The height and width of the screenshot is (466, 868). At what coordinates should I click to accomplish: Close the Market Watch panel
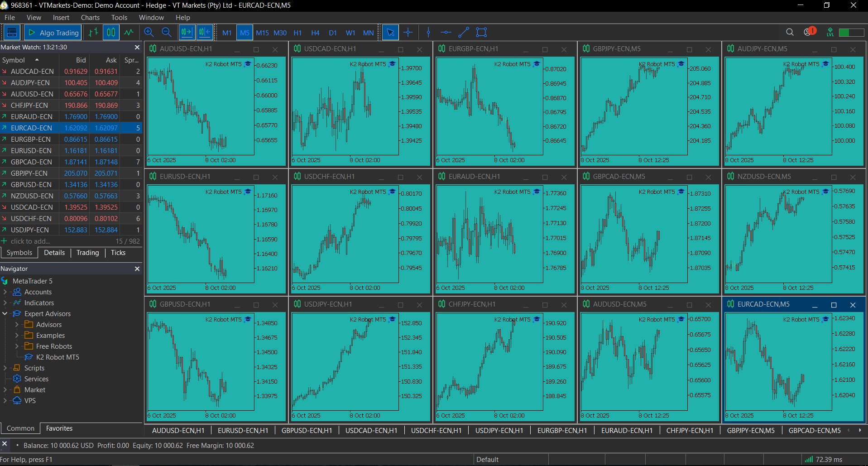point(137,48)
